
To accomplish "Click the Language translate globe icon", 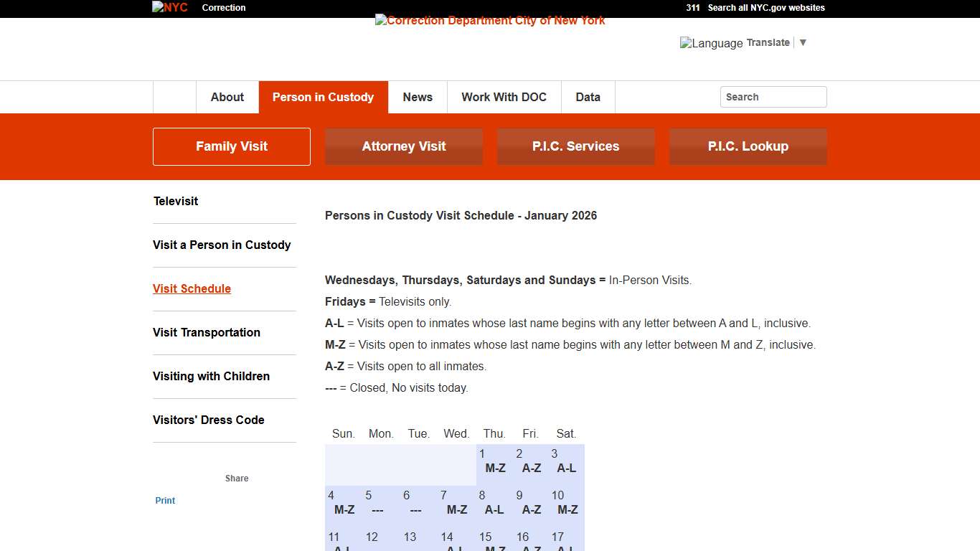I will pyautogui.click(x=686, y=43).
